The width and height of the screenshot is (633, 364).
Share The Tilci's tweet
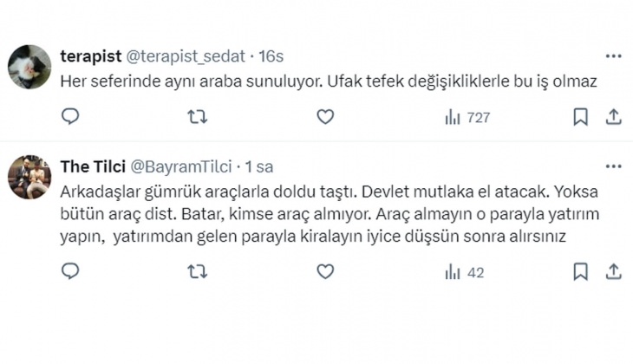click(612, 271)
